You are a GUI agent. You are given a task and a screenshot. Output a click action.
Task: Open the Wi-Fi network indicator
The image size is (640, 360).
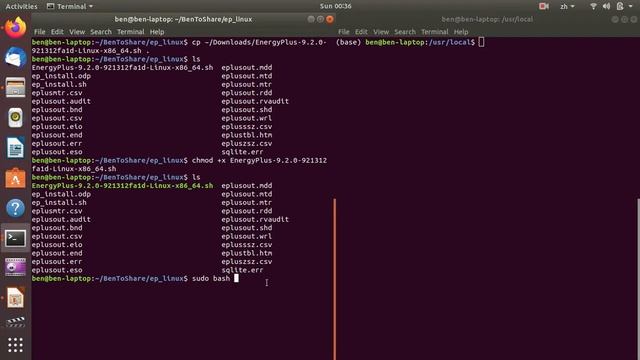tap(593, 6)
